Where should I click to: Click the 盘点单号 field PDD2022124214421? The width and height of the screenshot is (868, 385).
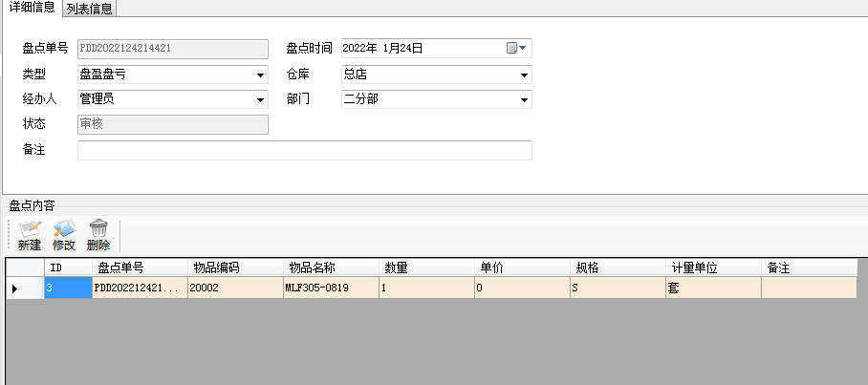click(x=172, y=48)
